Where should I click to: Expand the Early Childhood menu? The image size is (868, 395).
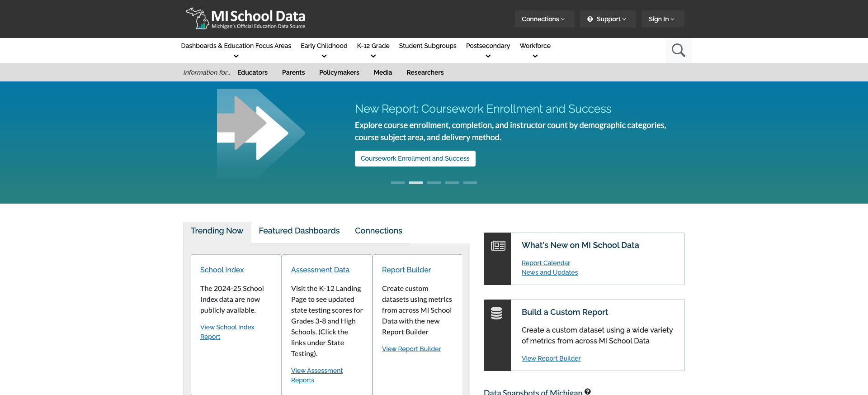324,50
